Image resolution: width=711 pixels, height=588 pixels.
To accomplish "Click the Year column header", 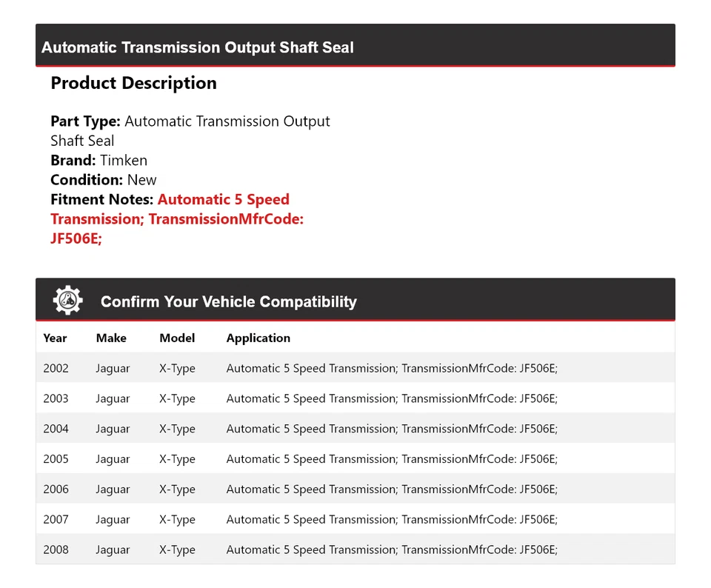I will pyautogui.click(x=55, y=338).
